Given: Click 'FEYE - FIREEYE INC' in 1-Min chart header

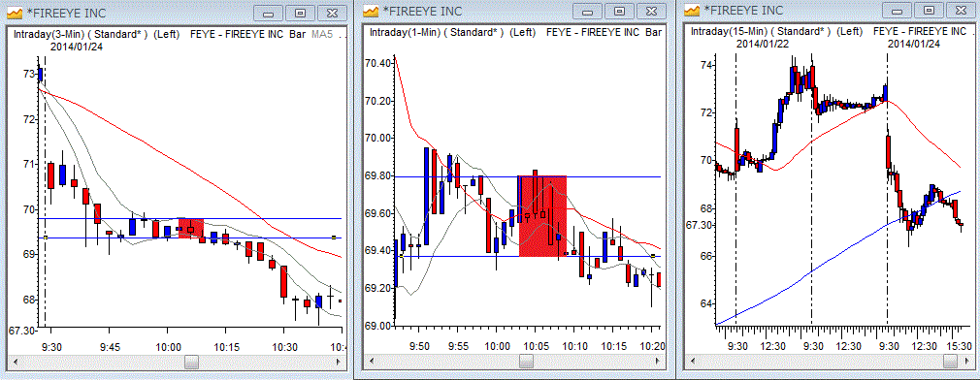Looking at the screenshot, I should (x=594, y=32).
